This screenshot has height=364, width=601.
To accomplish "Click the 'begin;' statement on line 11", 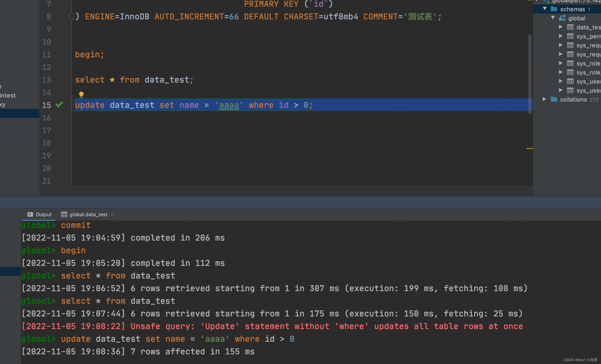I will click(89, 54).
